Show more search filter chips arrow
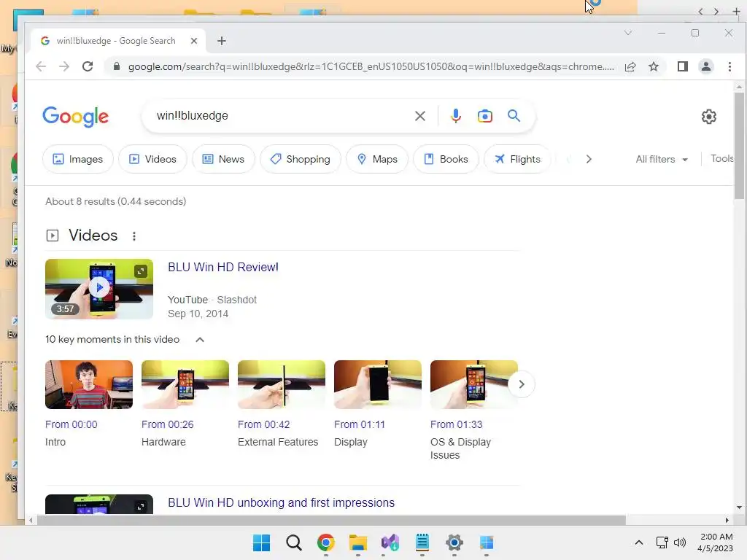This screenshot has width=747, height=560. click(x=589, y=159)
